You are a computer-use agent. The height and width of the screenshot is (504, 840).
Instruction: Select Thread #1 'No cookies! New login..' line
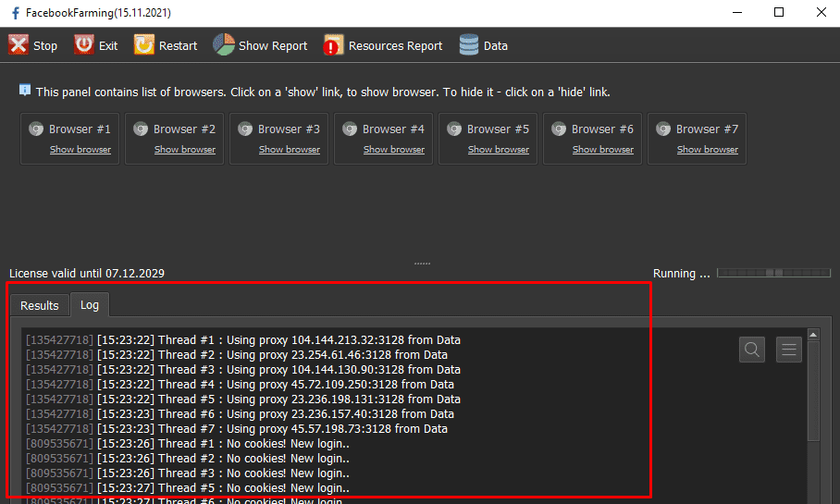(188, 444)
